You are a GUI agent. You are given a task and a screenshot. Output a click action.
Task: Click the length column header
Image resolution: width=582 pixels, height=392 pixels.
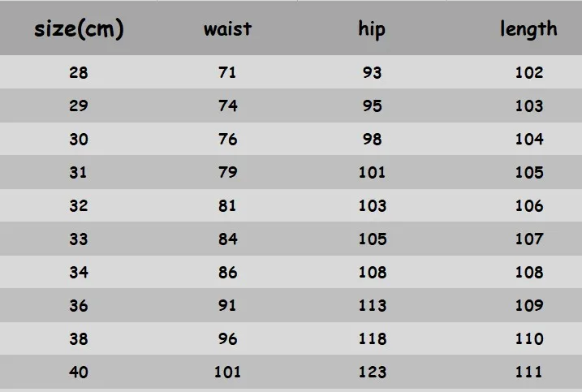528,29
